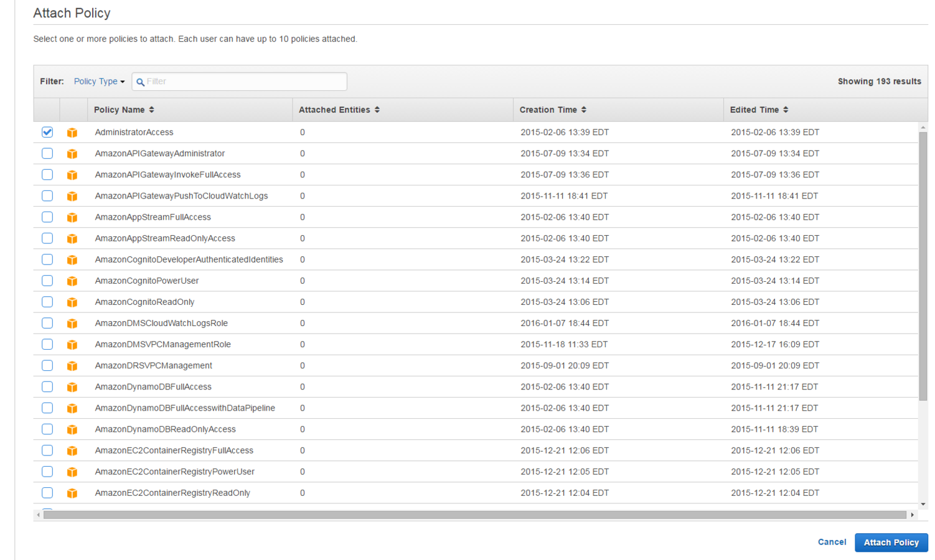
Task: Click the AmazonEC2ContainerRegistryFullAccess cube icon
Action: (72, 450)
